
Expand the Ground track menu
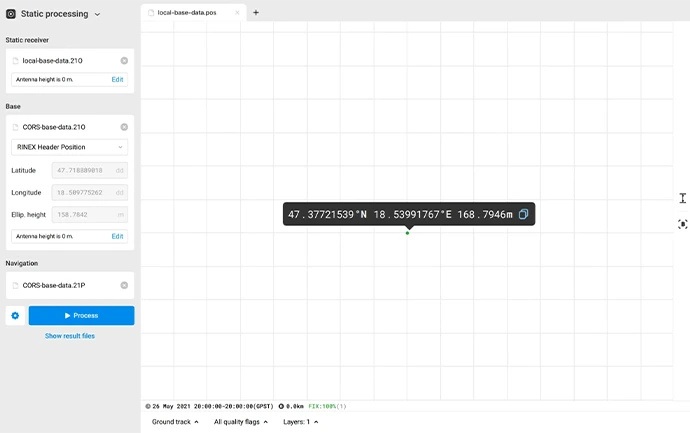click(174, 422)
